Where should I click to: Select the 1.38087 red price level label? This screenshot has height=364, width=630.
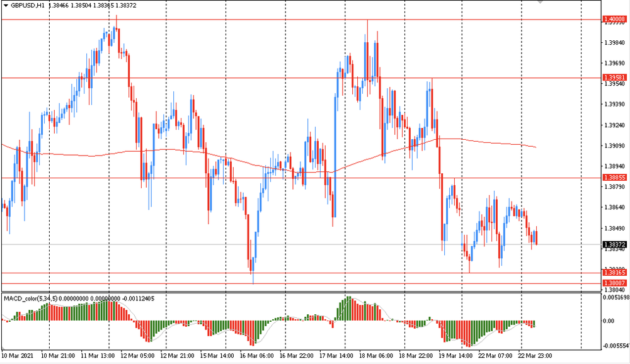click(x=615, y=283)
